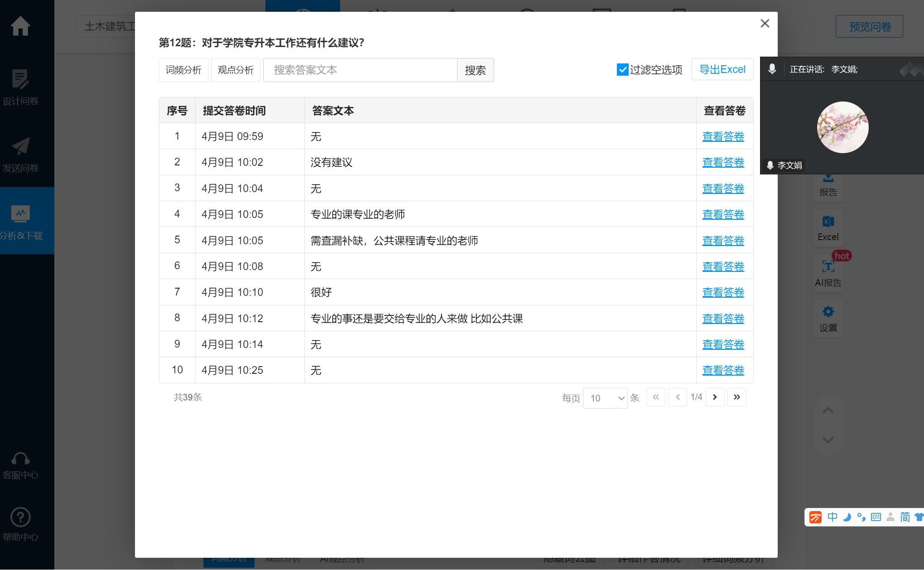Open the 发送问卷 paper plane icon

(20, 147)
